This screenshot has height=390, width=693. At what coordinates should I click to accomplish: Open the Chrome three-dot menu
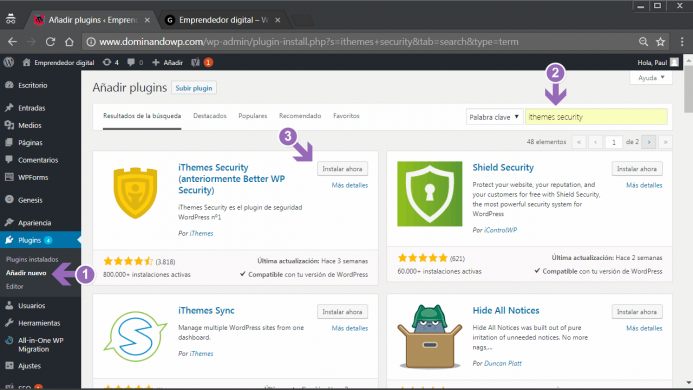click(x=682, y=42)
